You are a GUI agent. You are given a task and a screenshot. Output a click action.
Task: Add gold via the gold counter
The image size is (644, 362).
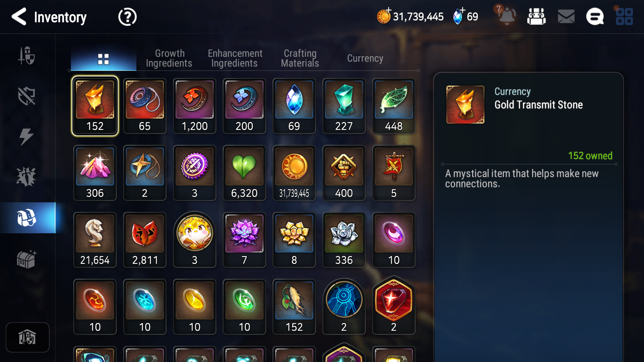410,16
